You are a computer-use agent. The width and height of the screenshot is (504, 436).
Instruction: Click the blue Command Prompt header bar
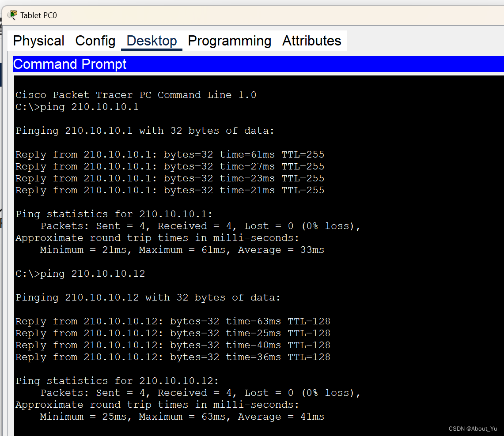258,64
